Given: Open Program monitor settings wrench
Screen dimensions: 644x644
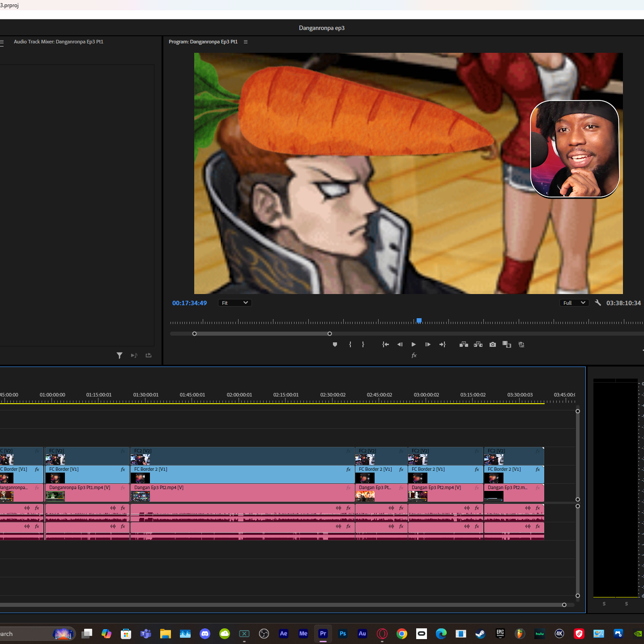Looking at the screenshot, I should pos(597,303).
